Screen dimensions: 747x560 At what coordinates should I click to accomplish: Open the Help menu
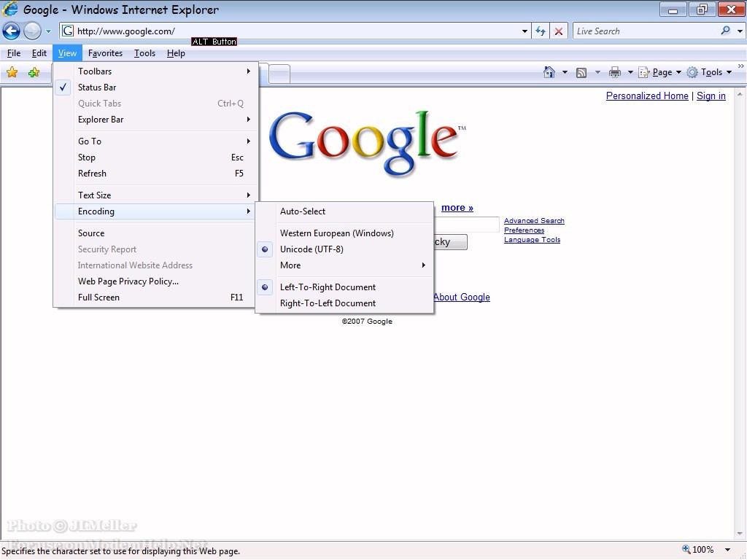(176, 53)
